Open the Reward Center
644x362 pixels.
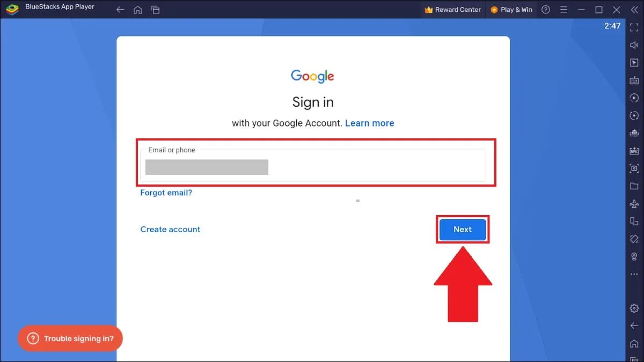pyautogui.click(x=452, y=9)
